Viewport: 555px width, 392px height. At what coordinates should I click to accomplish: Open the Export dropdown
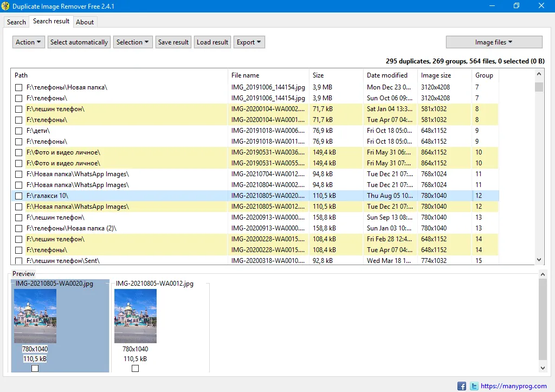point(249,42)
